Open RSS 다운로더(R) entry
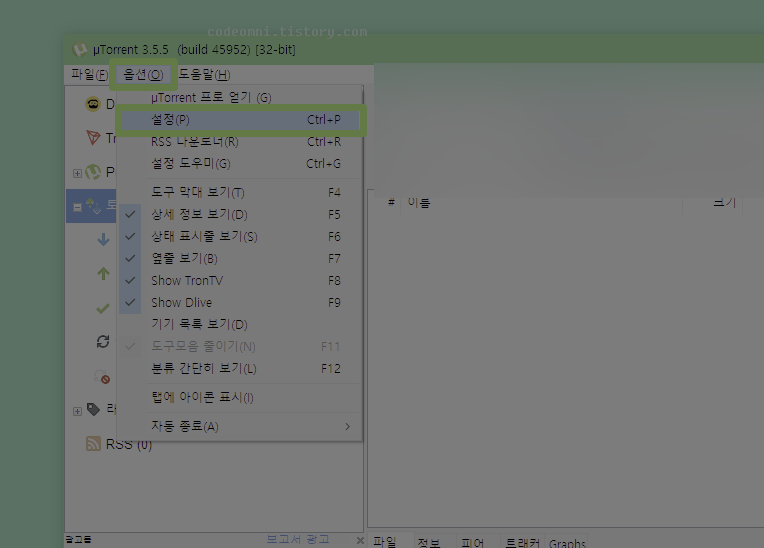 point(241,142)
